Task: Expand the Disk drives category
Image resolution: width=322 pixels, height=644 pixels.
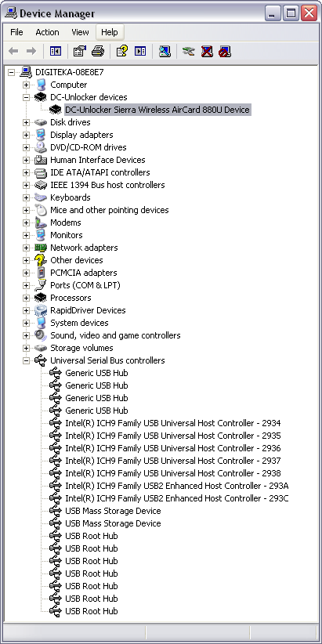Action: click(27, 122)
